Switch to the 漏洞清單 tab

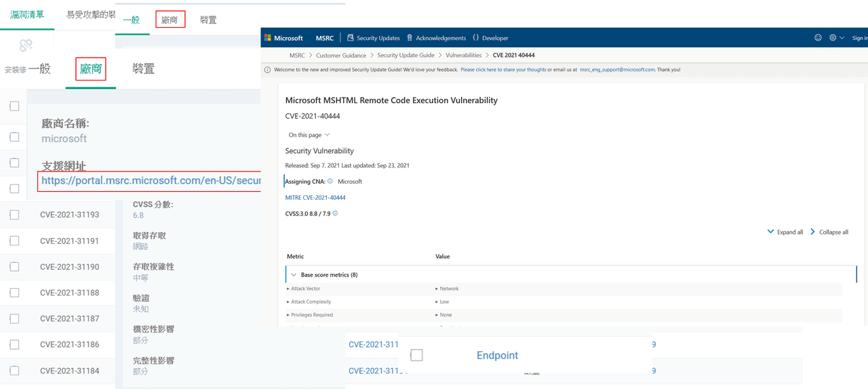(x=27, y=15)
